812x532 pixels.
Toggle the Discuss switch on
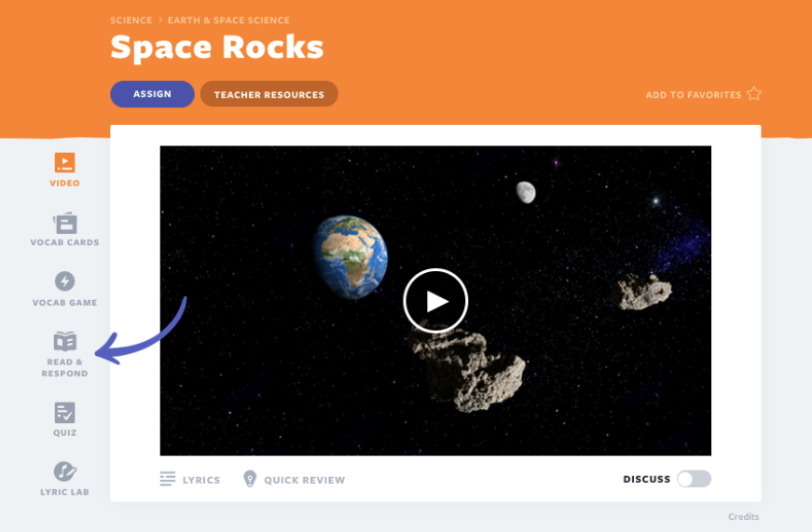(694, 479)
